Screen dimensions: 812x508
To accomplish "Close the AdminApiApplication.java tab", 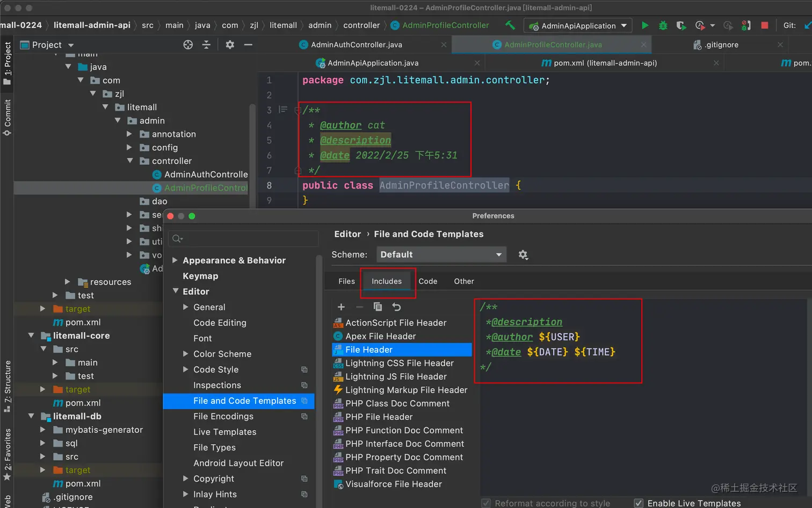I will pos(477,63).
